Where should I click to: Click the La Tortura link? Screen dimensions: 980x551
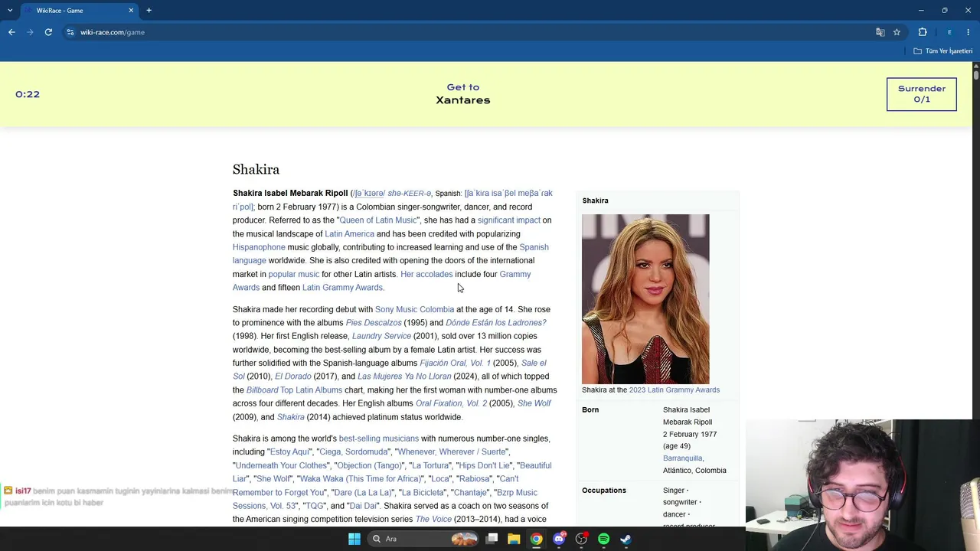[431, 465]
